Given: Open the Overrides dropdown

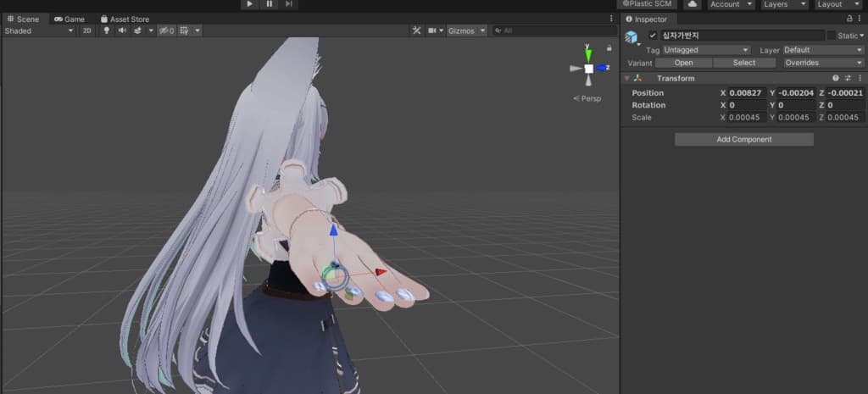Looking at the screenshot, I should coord(823,63).
